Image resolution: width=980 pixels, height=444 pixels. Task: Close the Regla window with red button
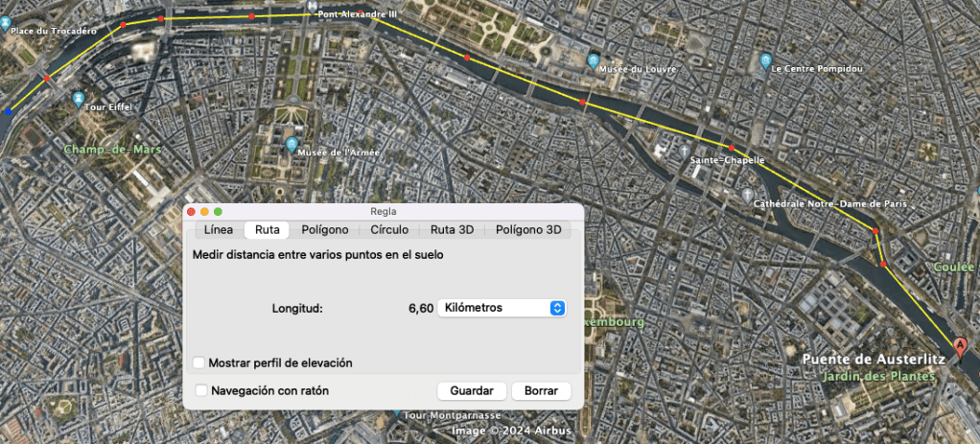point(191,211)
